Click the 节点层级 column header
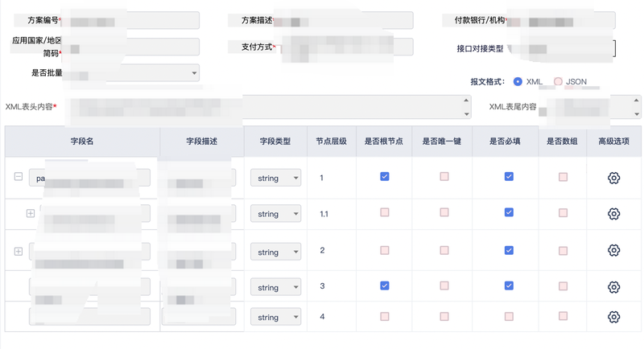This screenshot has height=349, width=644. pyautogui.click(x=332, y=142)
